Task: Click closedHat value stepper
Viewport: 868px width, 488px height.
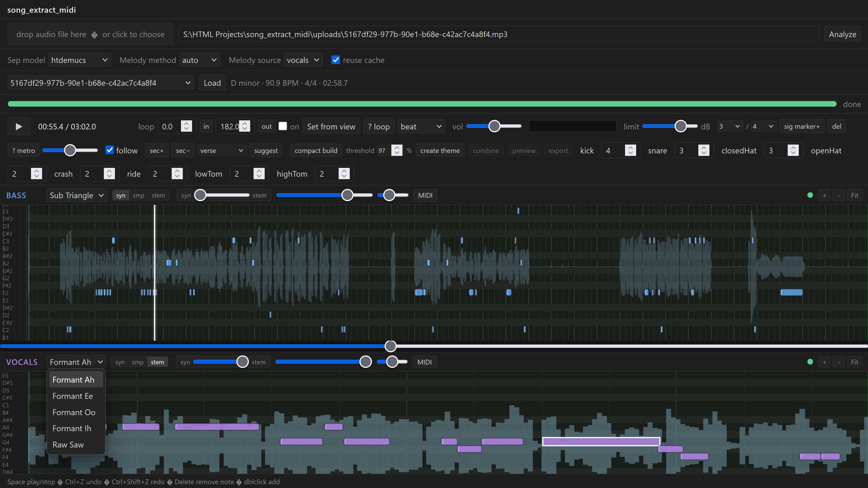Action: pyautogui.click(x=793, y=150)
